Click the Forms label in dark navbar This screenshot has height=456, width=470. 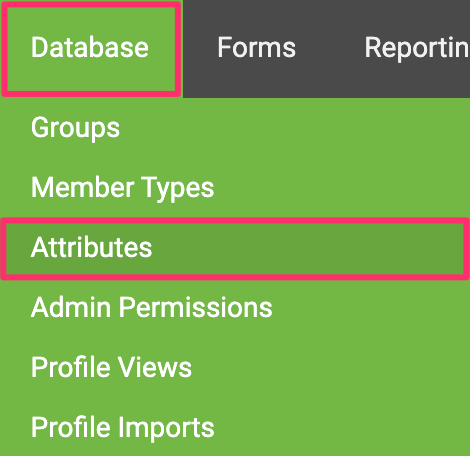tap(256, 48)
